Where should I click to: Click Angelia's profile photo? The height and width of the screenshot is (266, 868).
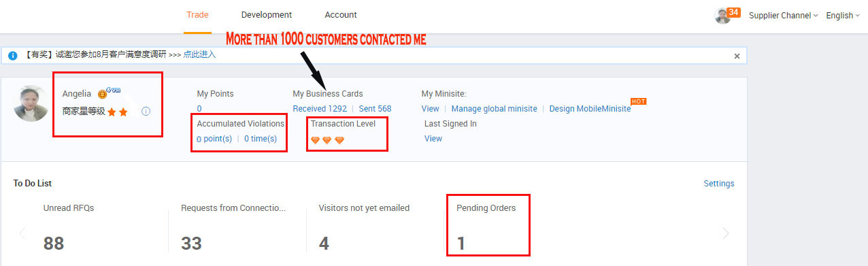pos(31,103)
